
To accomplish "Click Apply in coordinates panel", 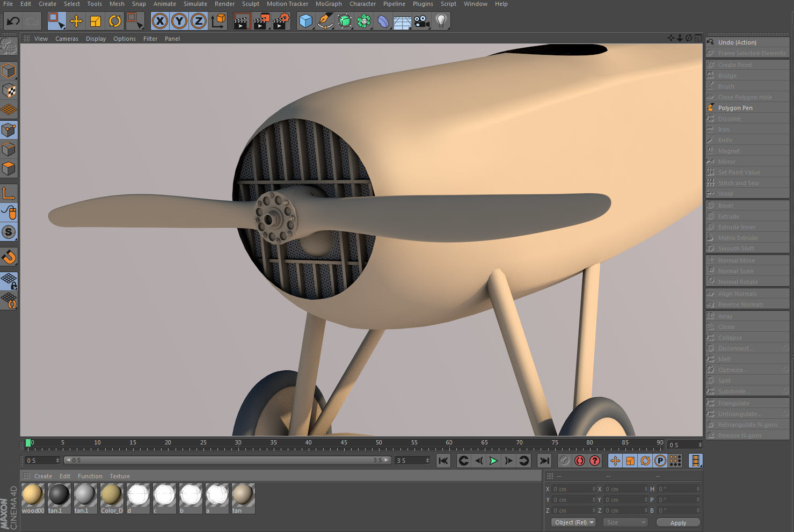I will [x=678, y=523].
